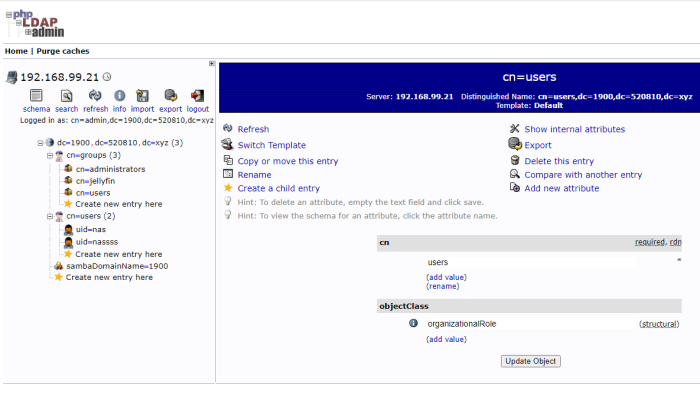Go to the Home menu link
The width and height of the screenshot is (700, 401).
[16, 50]
